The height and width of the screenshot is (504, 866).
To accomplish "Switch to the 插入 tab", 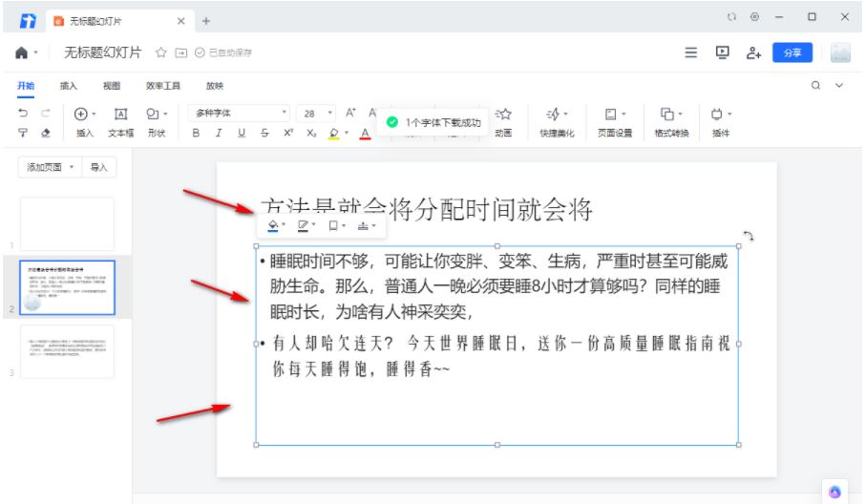I will coord(68,86).
